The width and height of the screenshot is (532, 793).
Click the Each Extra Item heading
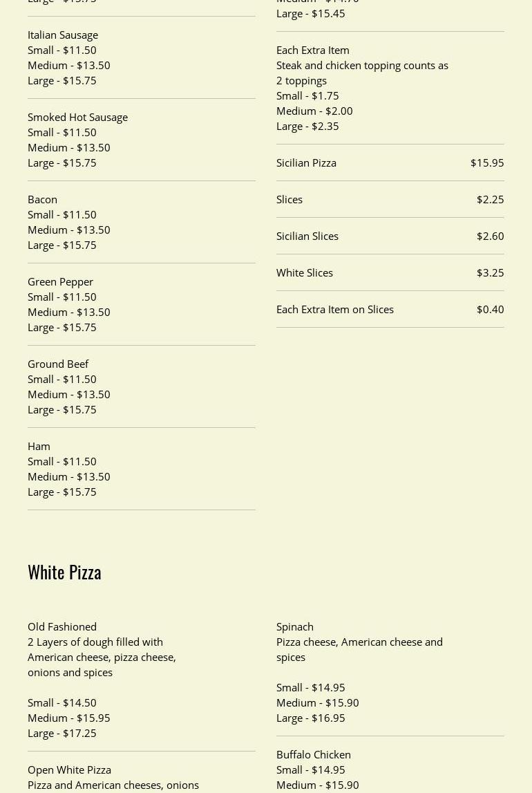[313, 50]
